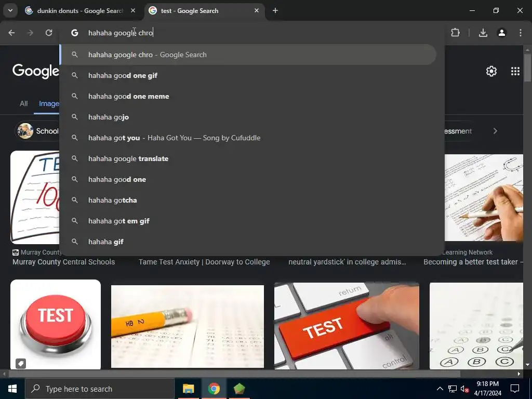Viewport: 532px width, 399px height.
Task: Open a new tab with the plus button
Action: pyautogui.click(x=275, y=10)
